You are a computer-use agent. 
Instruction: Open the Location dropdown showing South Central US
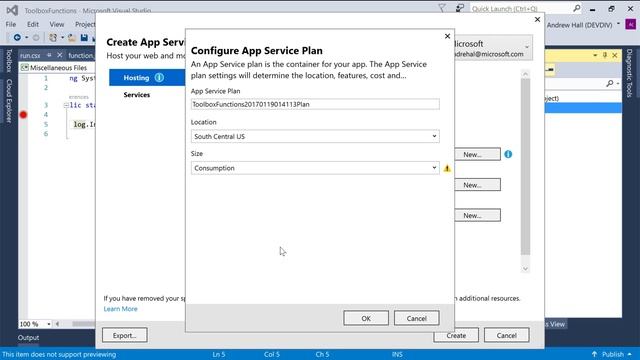pyautogui.click(x=315, y=136)
